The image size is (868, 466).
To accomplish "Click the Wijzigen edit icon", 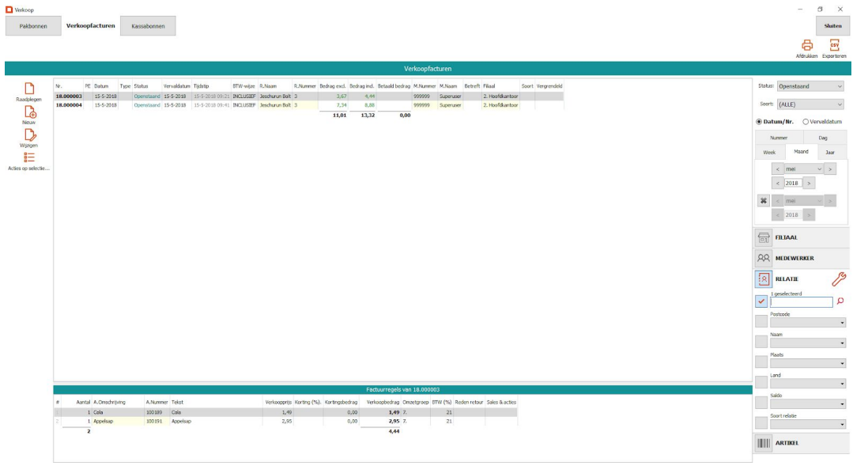I will (30, 135).
